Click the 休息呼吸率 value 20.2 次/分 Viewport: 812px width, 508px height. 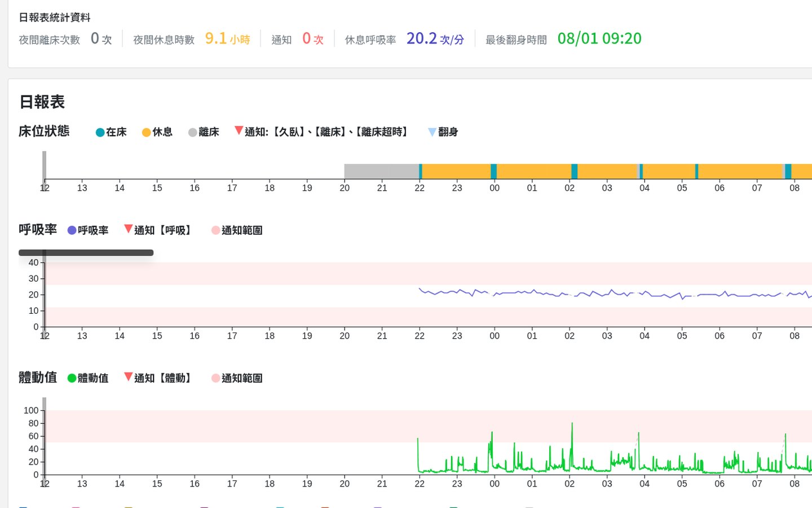pyautogui.click(x=435, y=38)
